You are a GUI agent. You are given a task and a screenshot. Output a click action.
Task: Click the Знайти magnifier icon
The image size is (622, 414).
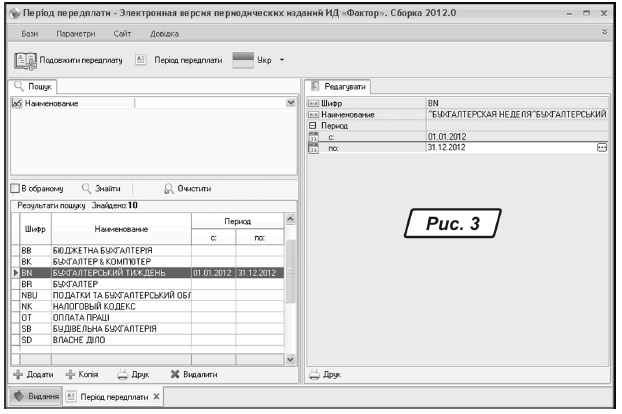click(x=87, y=187)
